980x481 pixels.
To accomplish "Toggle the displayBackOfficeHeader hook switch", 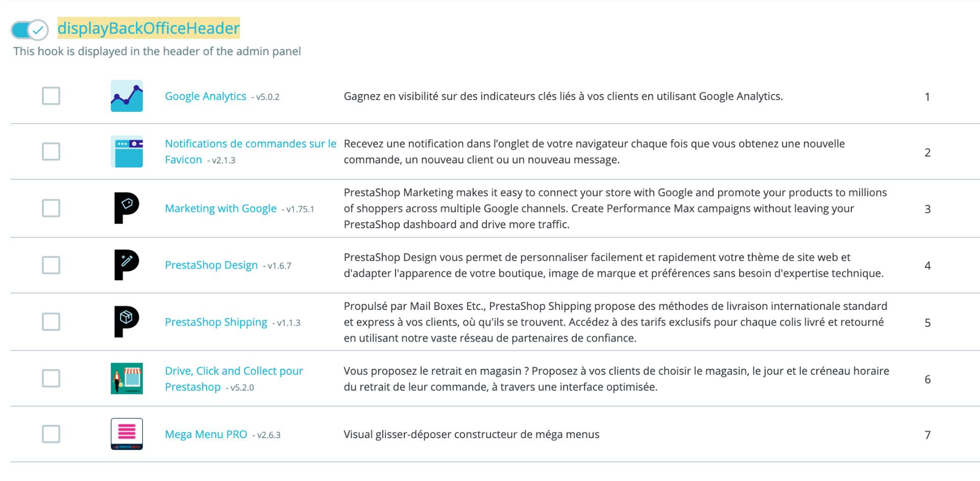I will [30, 30].
